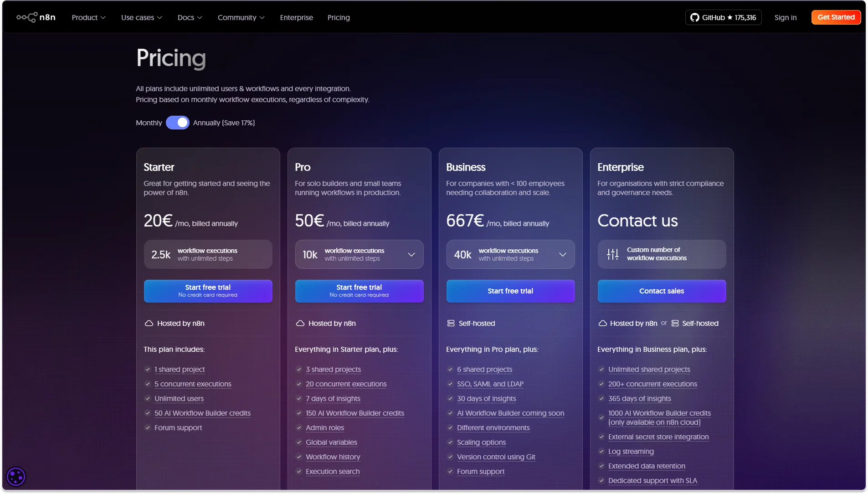The height and width of the screenshot is (494, 868).
Task: Click Different environments feature
Action: (493, 427)
